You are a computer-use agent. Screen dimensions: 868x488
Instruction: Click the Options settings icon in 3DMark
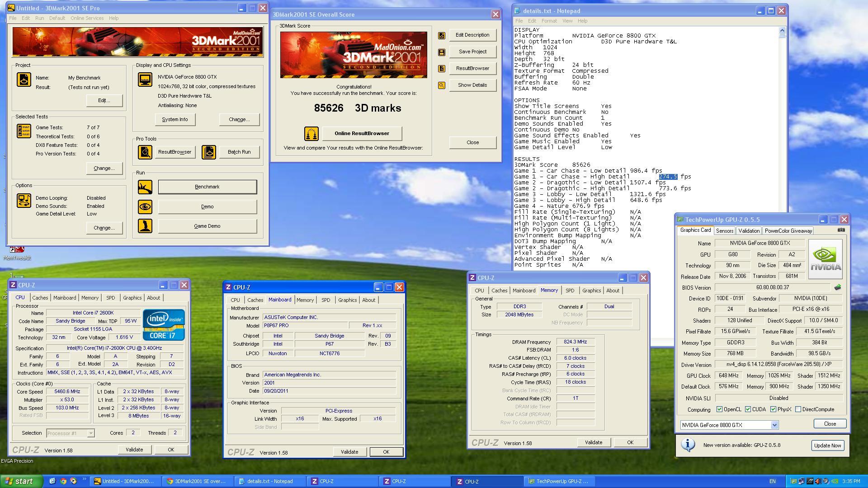click(x=24, y=201)
